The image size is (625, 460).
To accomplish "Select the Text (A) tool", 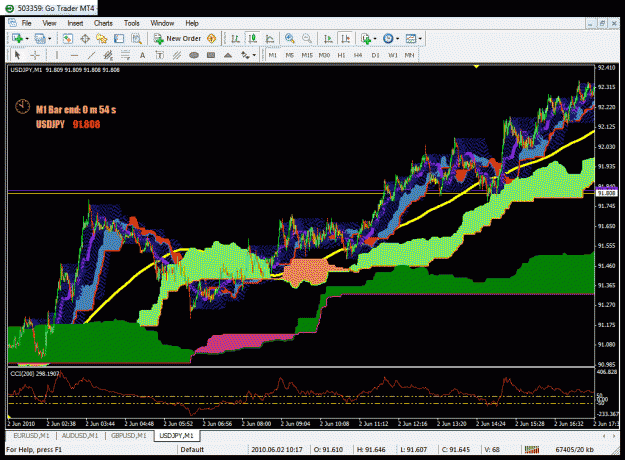I will tap(142, 55).
